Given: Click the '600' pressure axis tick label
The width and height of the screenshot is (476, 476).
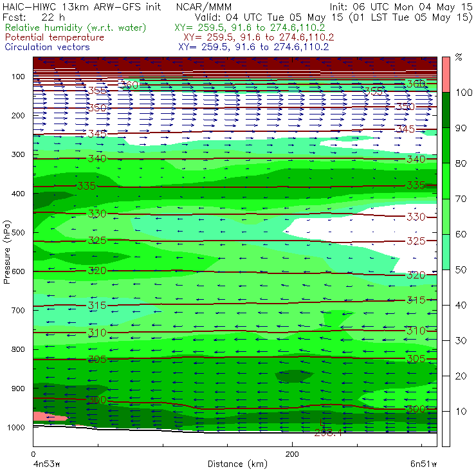Looking at the screenshot, I should click(x=18, y=271).
